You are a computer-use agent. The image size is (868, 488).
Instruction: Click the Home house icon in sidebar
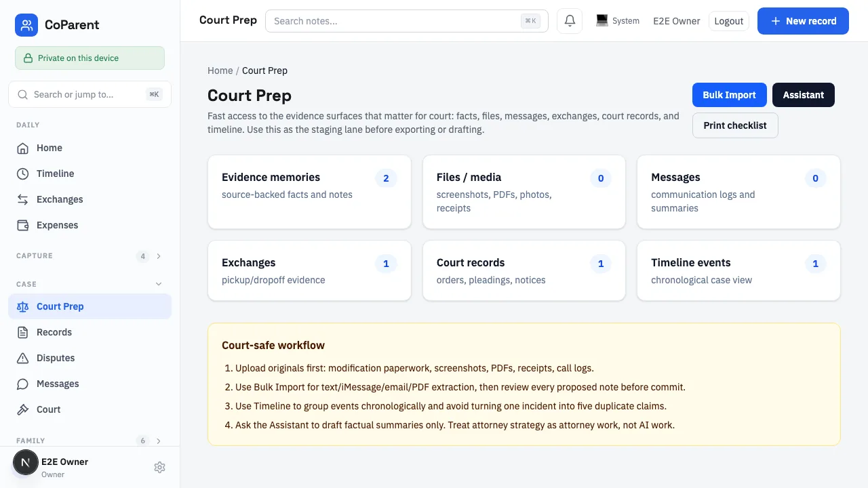point(23,148)
